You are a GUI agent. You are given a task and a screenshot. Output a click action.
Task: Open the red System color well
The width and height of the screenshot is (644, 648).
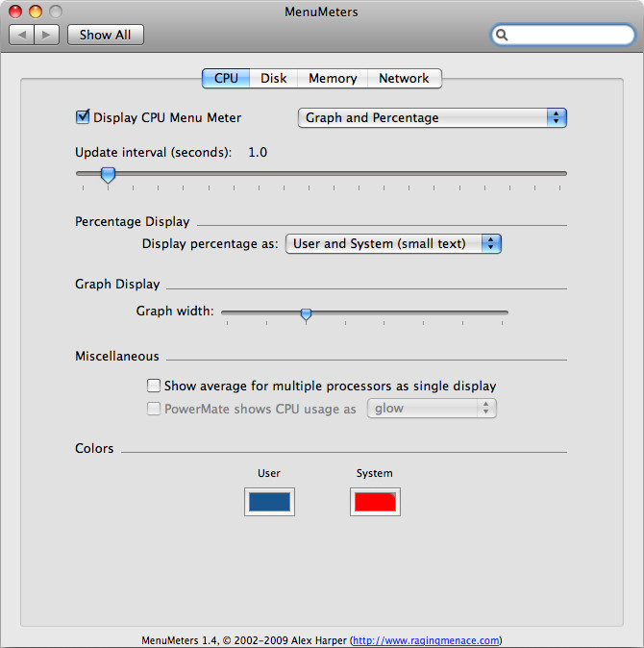click(x=375, y=502)
